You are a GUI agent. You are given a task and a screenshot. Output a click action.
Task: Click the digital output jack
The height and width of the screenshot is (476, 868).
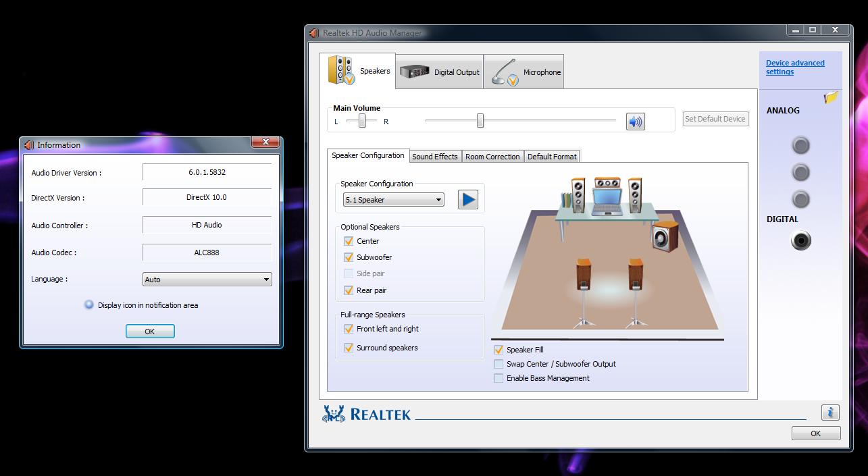coord(800,240)
